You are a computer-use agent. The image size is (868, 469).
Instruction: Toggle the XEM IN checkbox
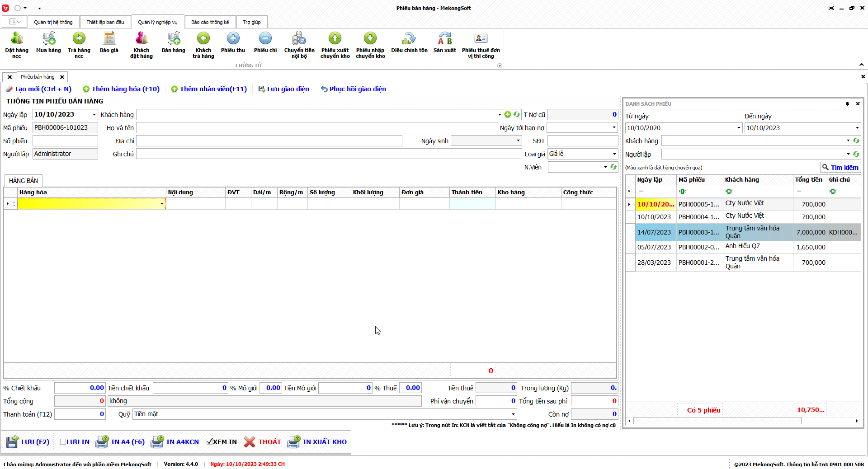click(210, 442)
